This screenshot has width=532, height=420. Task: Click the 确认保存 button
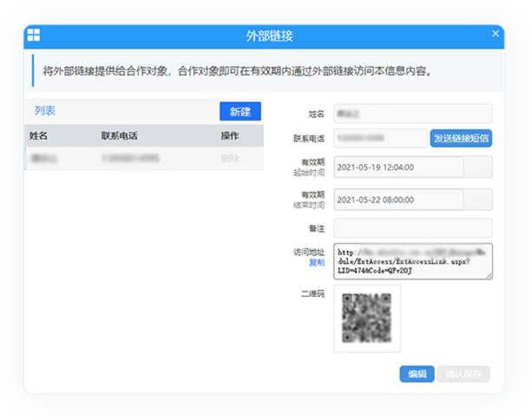(463, 374)
